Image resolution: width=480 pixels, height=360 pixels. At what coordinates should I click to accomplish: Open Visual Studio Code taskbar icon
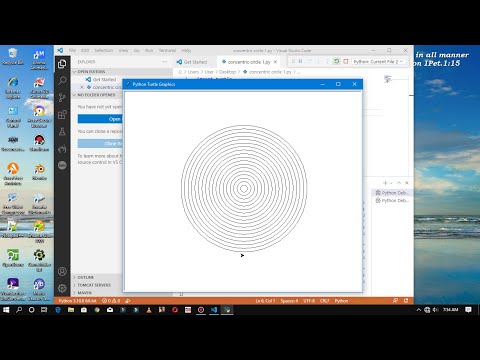[214, 310]
